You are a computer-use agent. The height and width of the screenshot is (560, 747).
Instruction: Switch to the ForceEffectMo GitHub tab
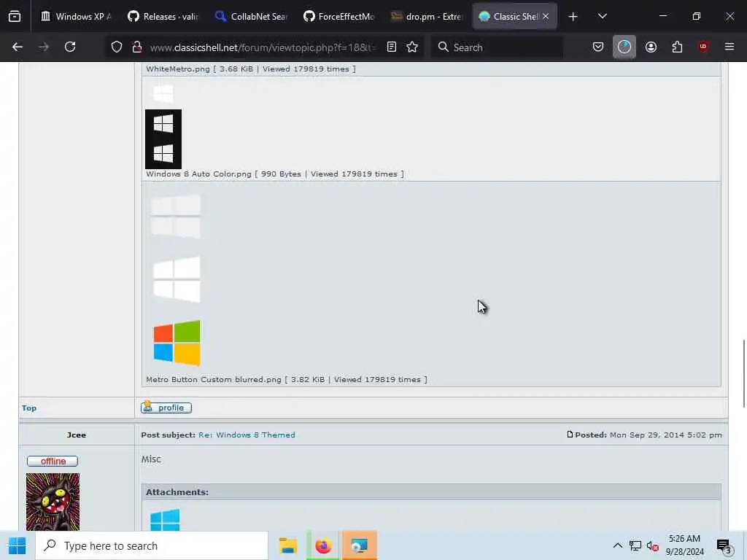coord(338,17)
